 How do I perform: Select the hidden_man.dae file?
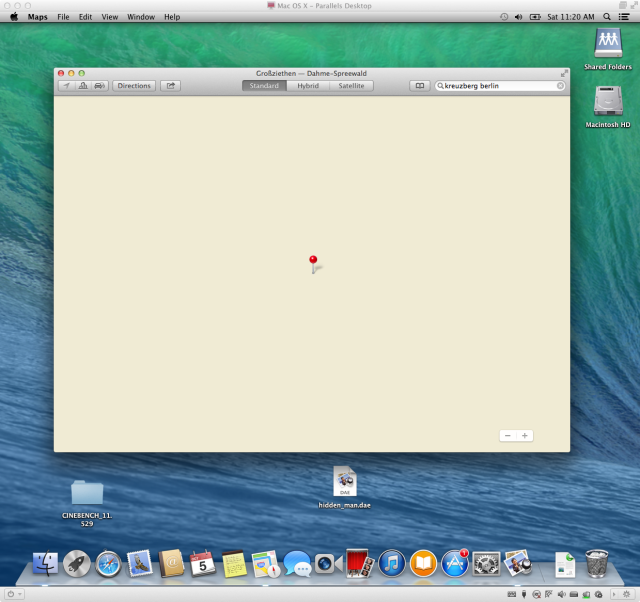[x=345, y=487]
